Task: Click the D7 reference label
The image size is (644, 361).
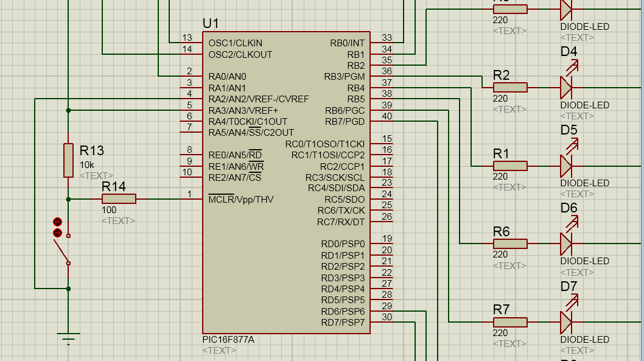Action: point(569,286)
